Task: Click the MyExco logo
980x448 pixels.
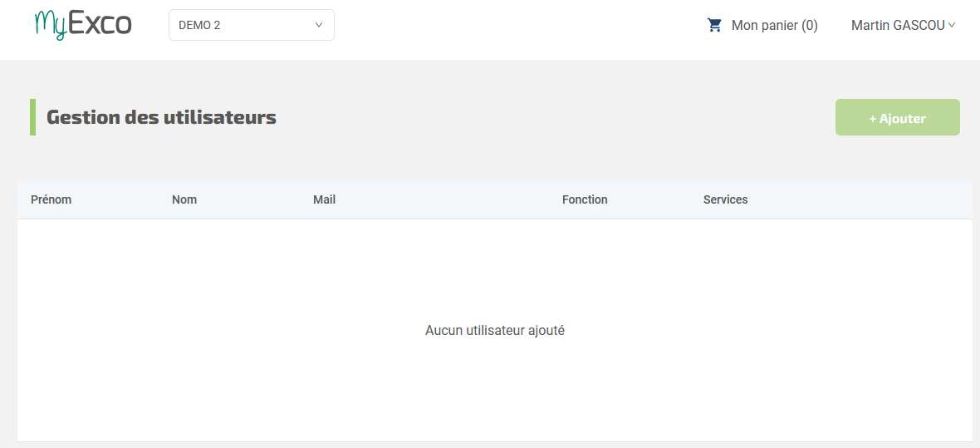Action: coord(82,25)
